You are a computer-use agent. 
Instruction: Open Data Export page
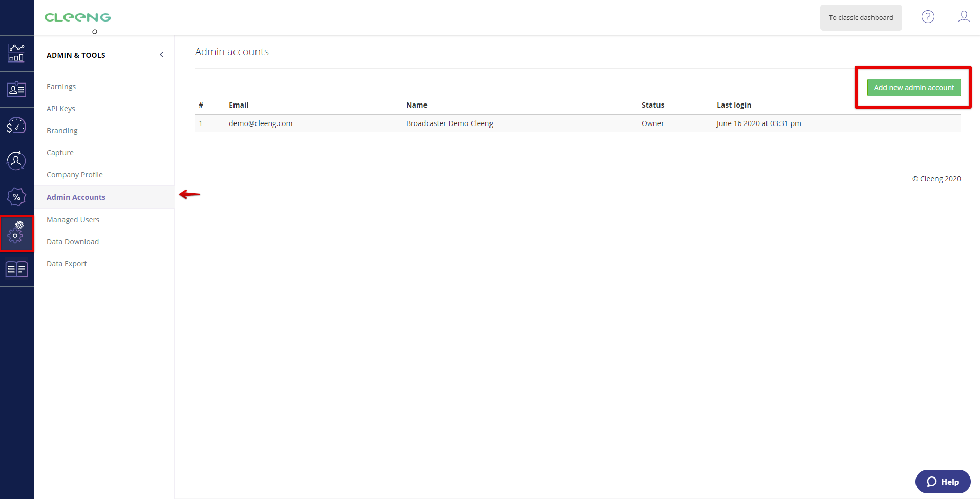tap(66, 264)
